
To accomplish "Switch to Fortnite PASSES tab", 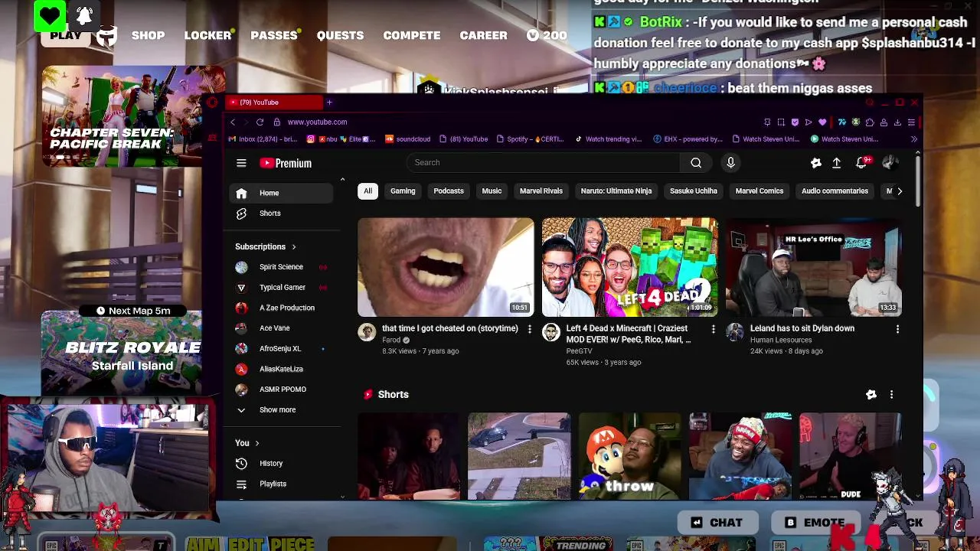I will coord(274,35).
